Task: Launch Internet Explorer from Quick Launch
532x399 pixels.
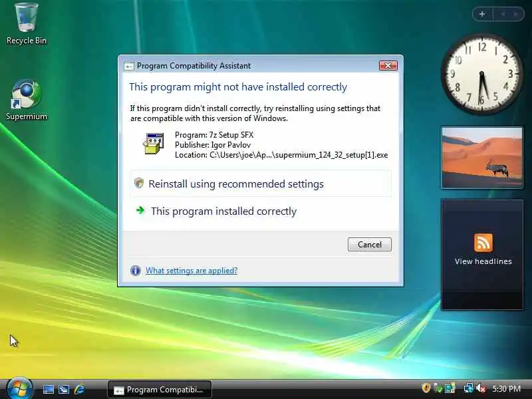Action: pos(79,389)
